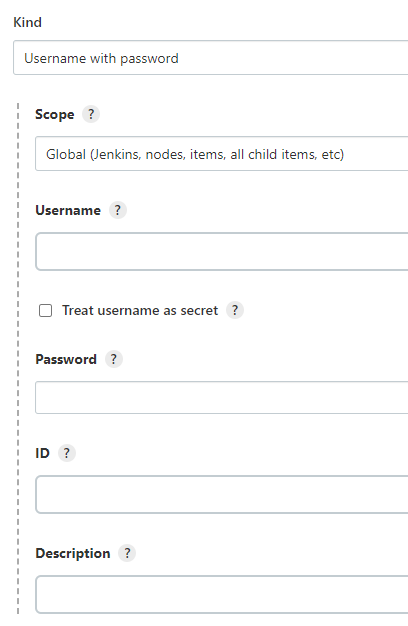This screenshot has height=626, width=408.
Task: Click the bold ID label
Action: 42,454
